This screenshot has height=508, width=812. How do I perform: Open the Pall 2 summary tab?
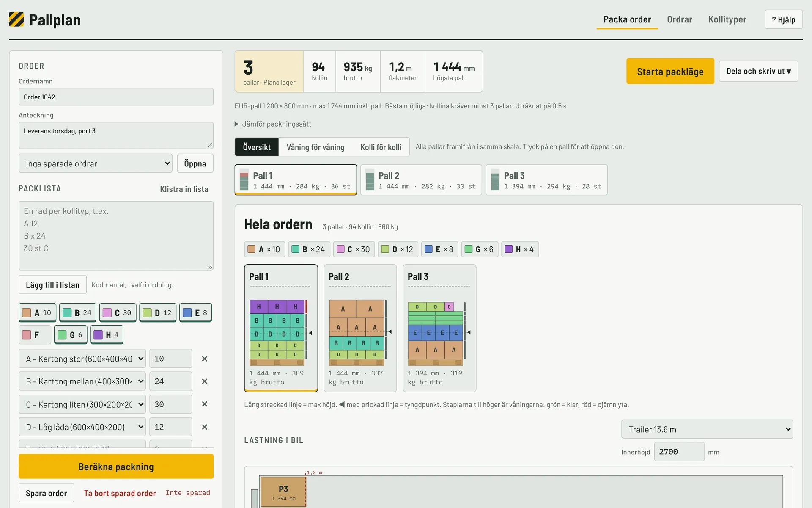coord(421,180)
